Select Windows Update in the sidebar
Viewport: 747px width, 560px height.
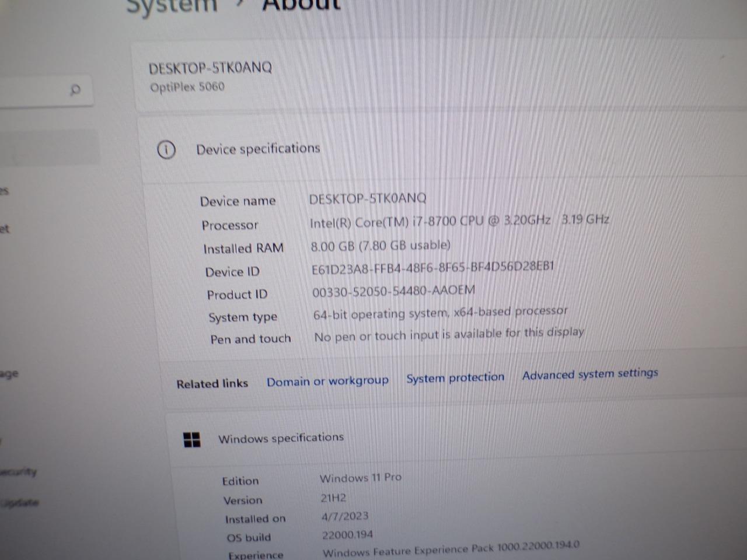[x=20, y=502]
